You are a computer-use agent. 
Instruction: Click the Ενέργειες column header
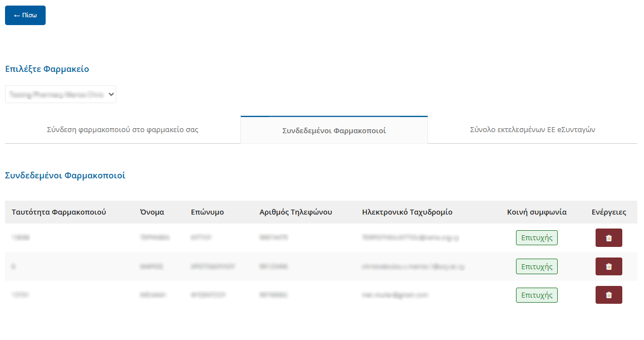click(x=609, y=212)
